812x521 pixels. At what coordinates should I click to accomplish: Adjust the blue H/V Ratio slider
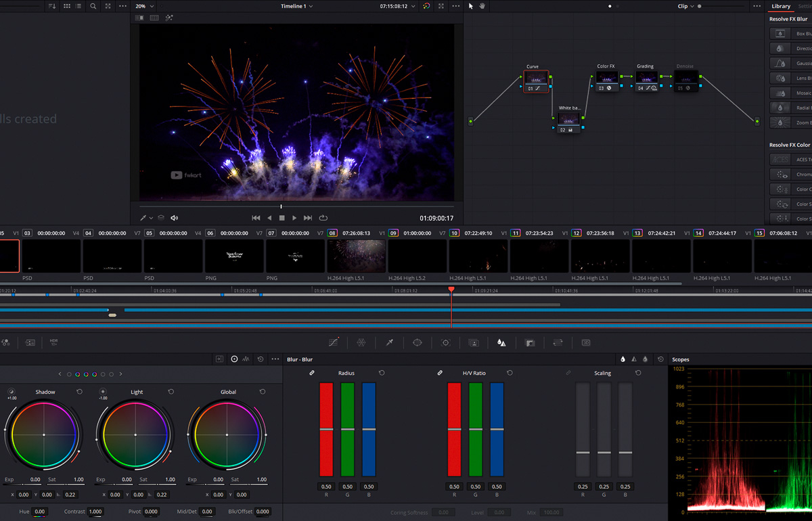coord(497,429)
